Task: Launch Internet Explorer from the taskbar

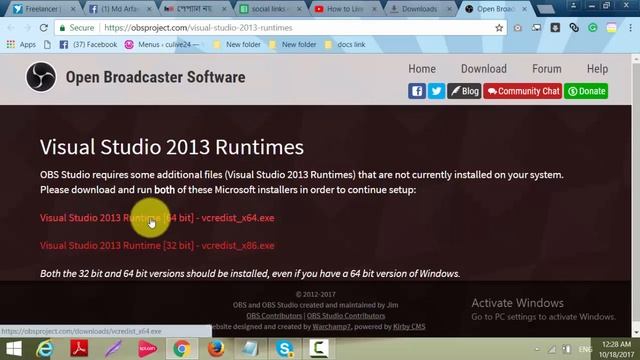Action: pyautogui.click(x=44, y=349)
